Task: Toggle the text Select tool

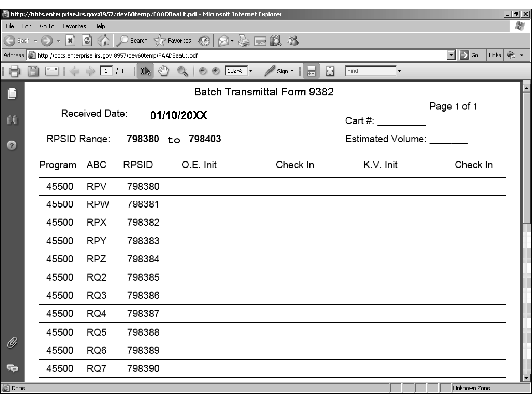Action: click(145, 71)
